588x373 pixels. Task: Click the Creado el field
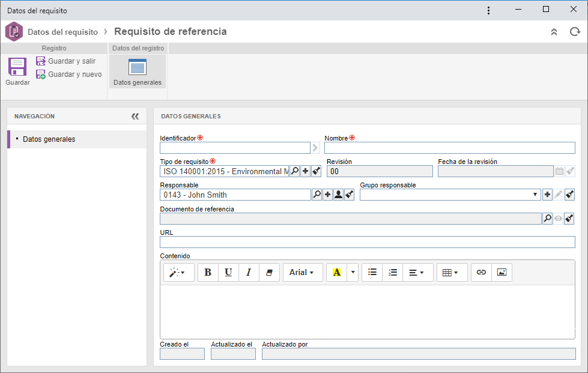(182, 354)
